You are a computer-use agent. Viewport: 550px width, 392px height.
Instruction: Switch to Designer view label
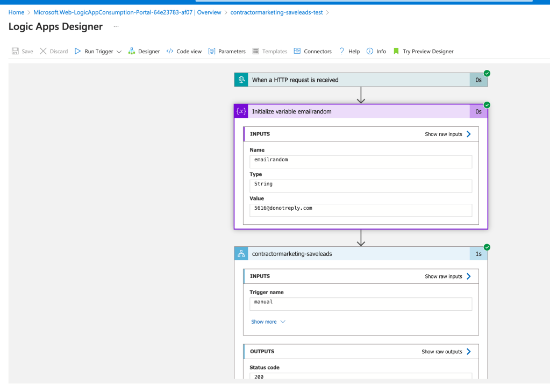[149, 51]
